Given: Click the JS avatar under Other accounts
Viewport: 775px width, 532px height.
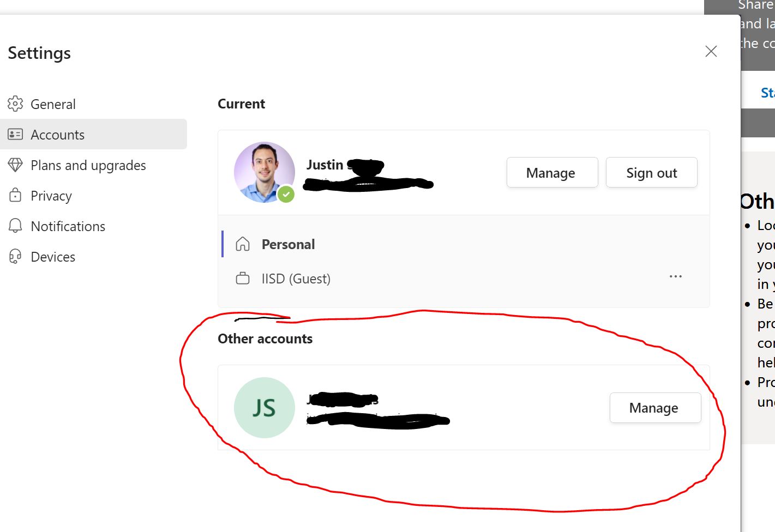Looking at the screenshot, I should click(265, 407).
